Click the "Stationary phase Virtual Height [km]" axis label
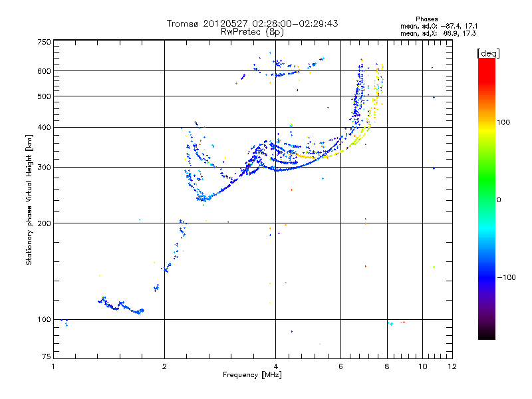Screen dimensions: 532x399 click(29, 199)
